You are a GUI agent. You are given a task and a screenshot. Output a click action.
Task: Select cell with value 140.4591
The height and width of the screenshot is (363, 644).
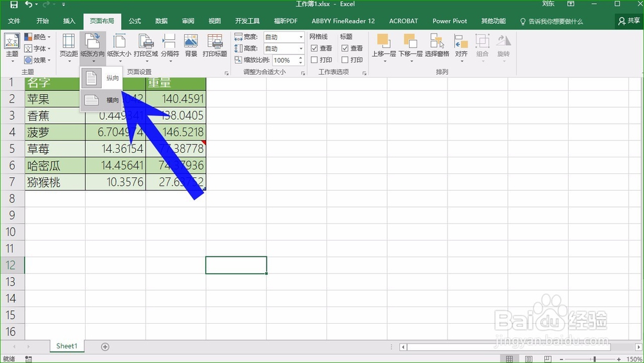coord(176,99)
